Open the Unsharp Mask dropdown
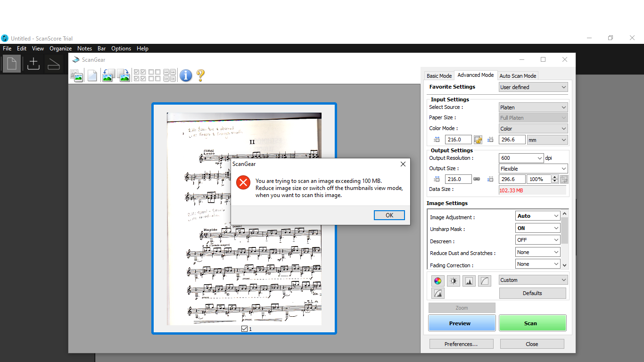Screen dimensions: 644x362 click(x=538, y=228)
